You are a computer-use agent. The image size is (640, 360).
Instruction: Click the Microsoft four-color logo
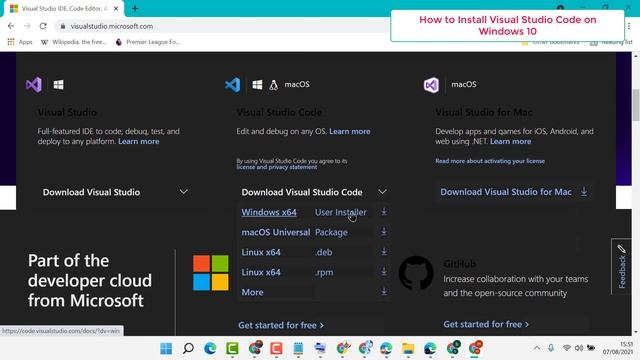pos(211,273)
